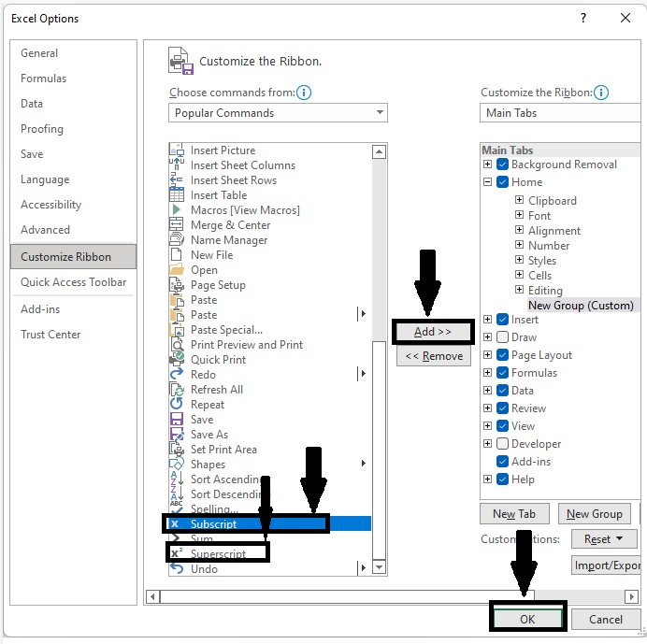Select the Insert Table icon
Viewport: 647px width, 644px height.
tap(177, 194)
